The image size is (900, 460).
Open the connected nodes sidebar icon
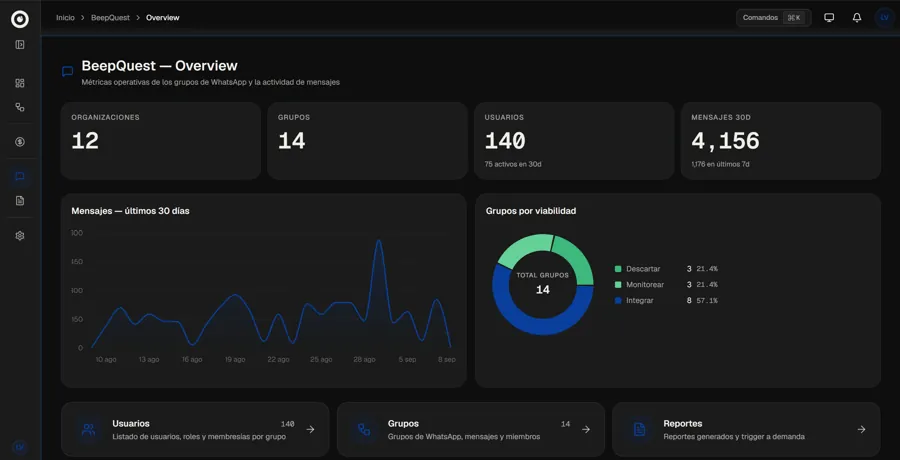20,107
